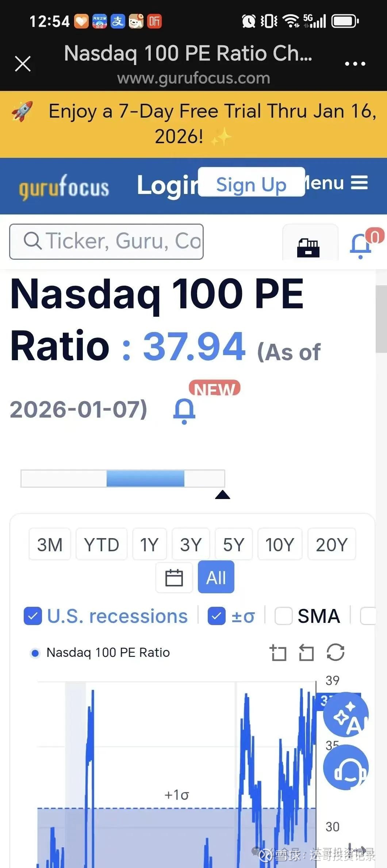Image resolution: width=387 pixels, height=868 pixels.
Task: Open the AI assistant floating button
Action: (x=346, y=715)
